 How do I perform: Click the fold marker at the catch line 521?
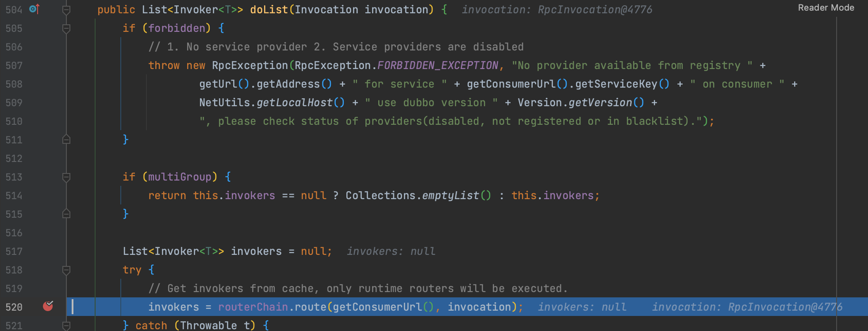tap(66, 326)
